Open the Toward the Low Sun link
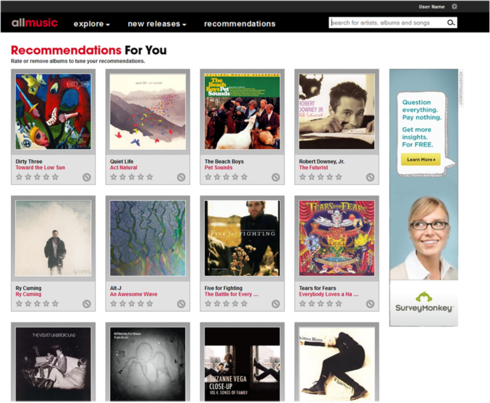Image resolution: width=490 pixels, height=403 pixels. (40, 168)
